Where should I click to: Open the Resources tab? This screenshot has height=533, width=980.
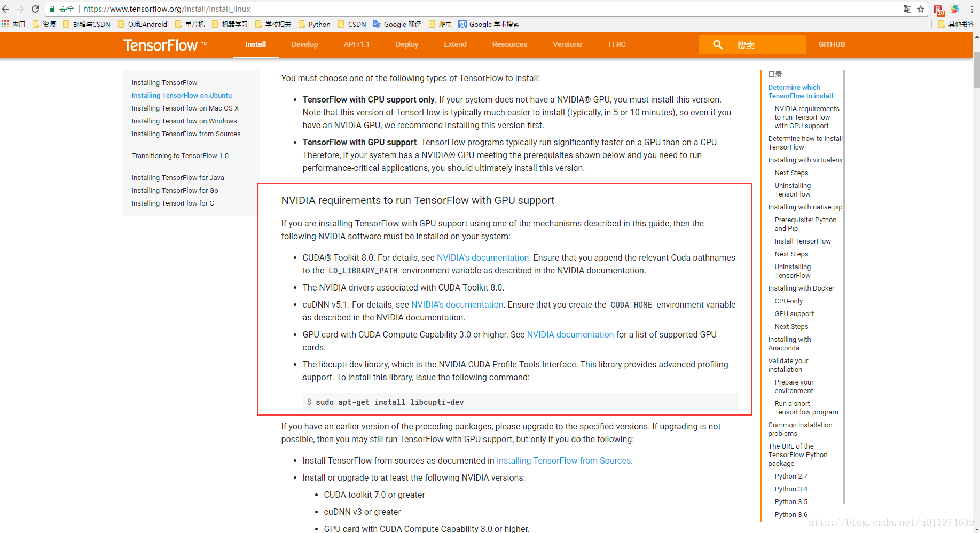[x=509, y=44]
